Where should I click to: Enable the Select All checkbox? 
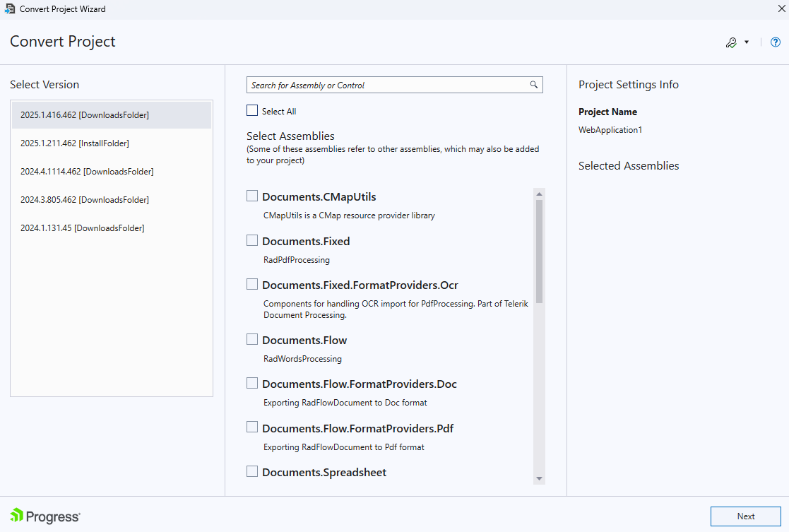coord(251,110)
